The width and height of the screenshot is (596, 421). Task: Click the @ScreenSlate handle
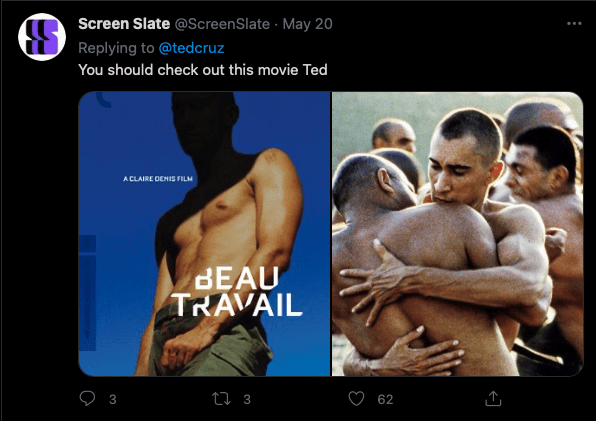pos(222,24)
